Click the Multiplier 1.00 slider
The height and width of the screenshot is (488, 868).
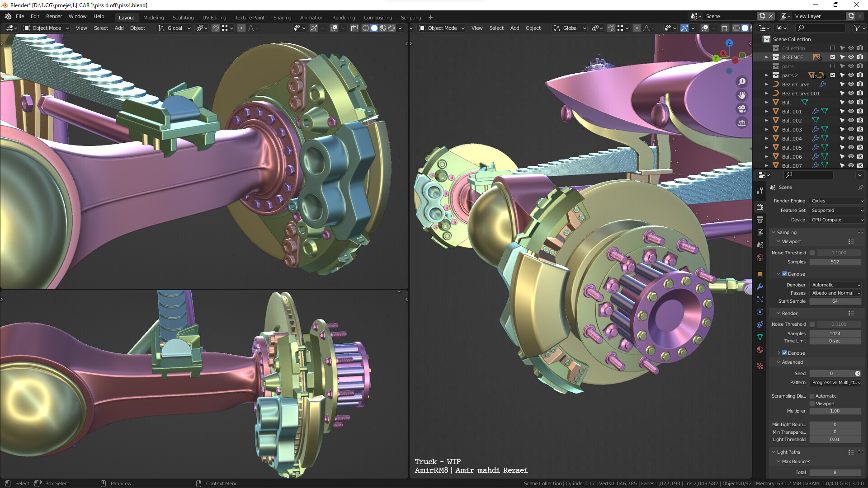point(835,411)
